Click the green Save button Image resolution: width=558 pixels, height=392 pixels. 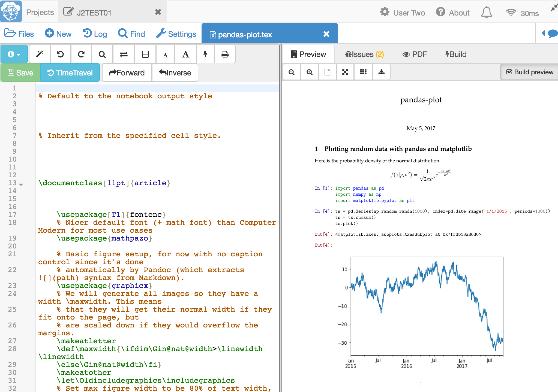(x=20, y=73)
